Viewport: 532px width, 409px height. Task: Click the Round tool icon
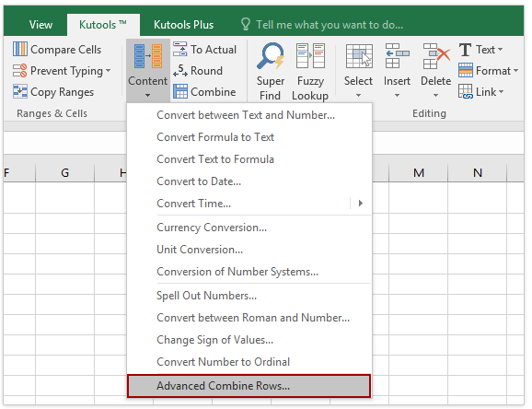coord(179,70)
